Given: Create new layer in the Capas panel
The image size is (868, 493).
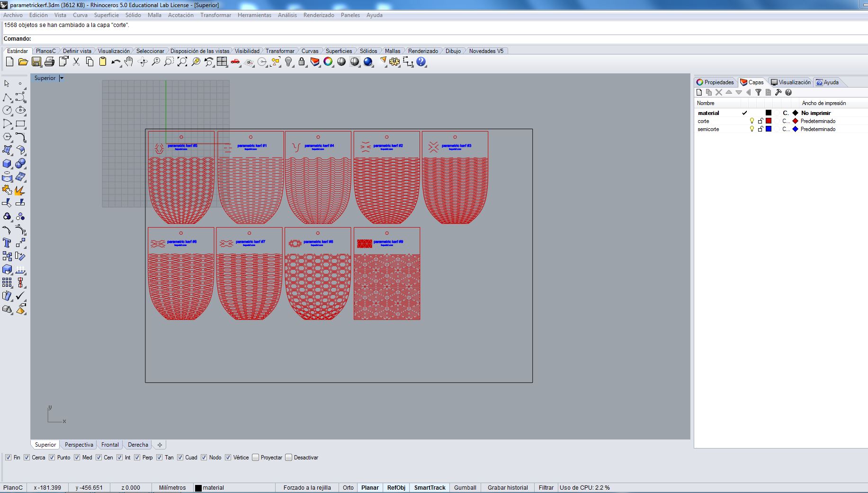Looking at the screenshot, I should coord(699,93).
